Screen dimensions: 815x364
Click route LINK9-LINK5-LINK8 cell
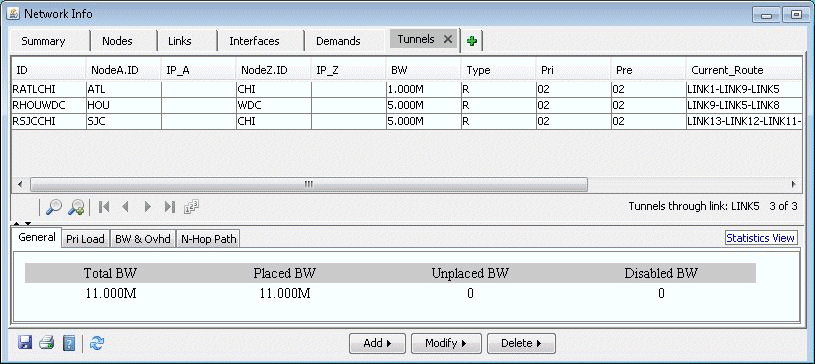[744, 105]
